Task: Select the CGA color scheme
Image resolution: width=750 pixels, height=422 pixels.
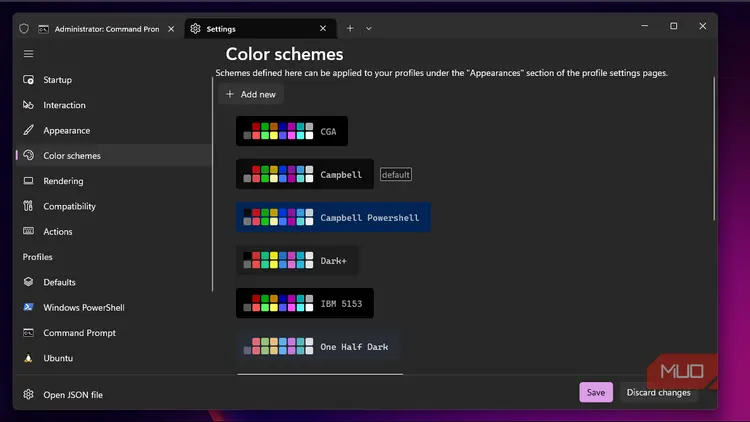Action: (292, 131)
